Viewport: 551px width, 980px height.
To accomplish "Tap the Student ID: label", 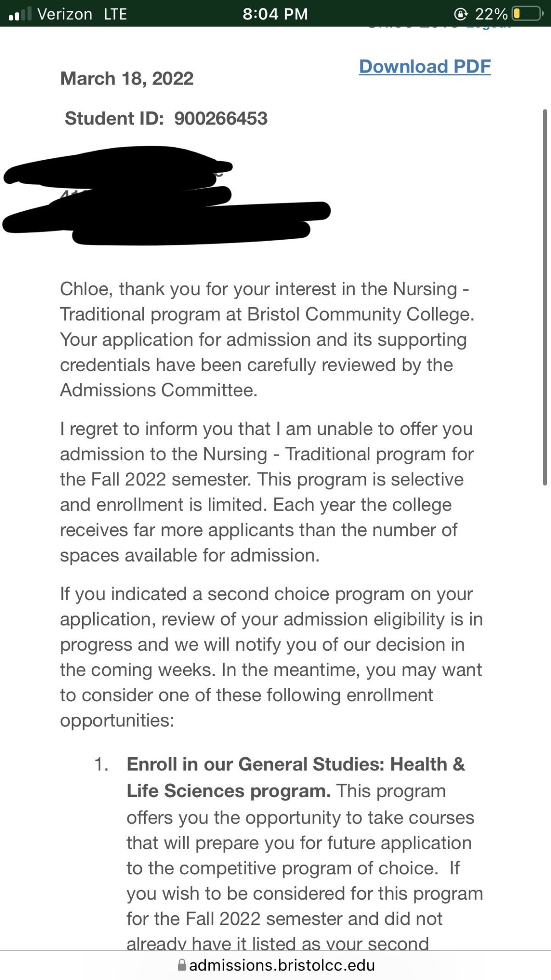I will point(114,118).
